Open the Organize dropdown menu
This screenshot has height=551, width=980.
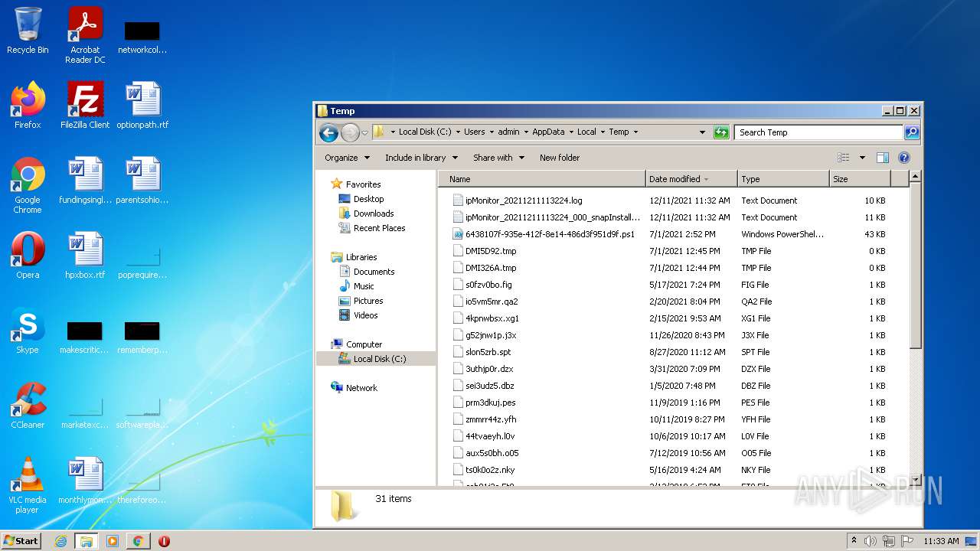click(347, 158)
